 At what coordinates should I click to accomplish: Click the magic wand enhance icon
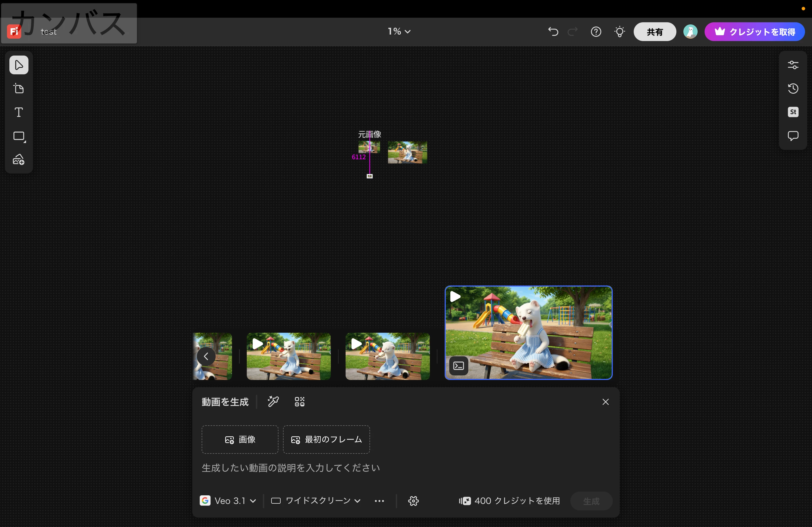[x=273, y=402]
